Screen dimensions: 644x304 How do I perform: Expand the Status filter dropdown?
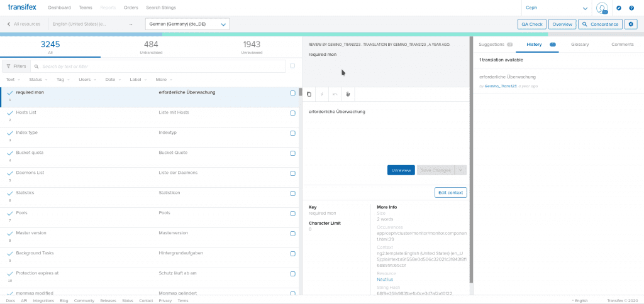tap(37, 80)
